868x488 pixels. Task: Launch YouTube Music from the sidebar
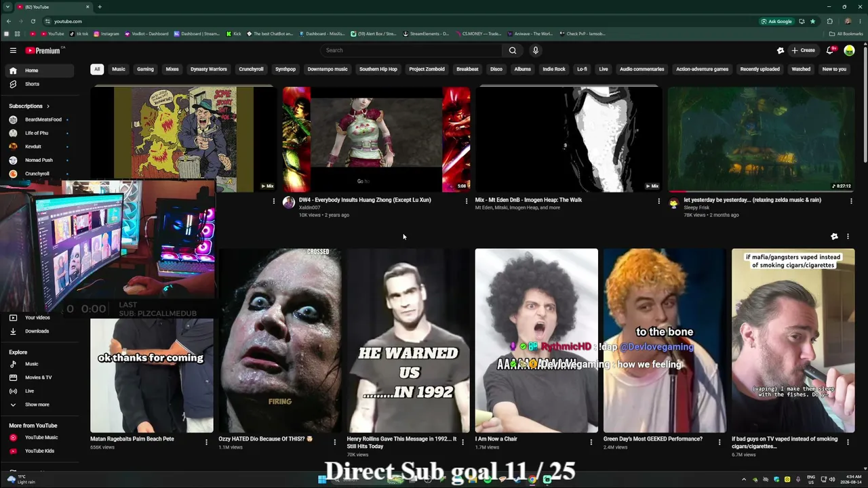pyautogui.click(x=39, y=437)
